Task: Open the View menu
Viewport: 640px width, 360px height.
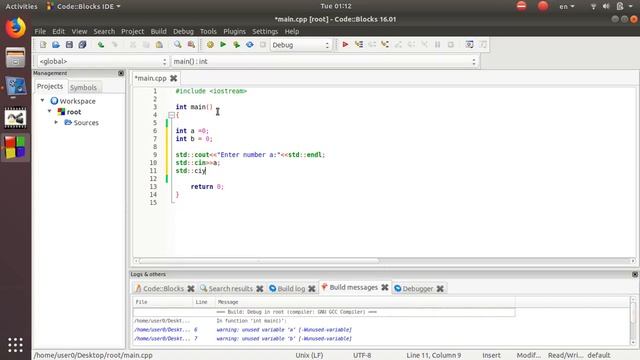Action: (x=79, y=31)
